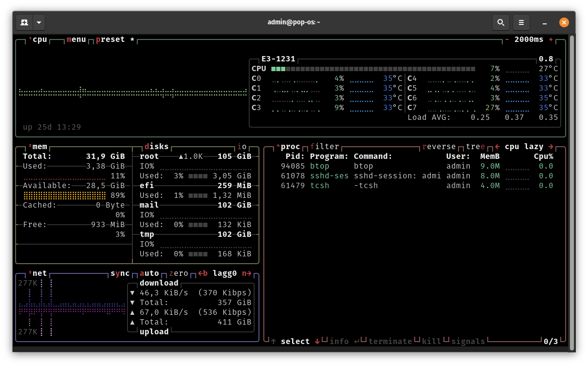588x366 pixels.
Task: Click the User: column header
Action: tap(459, 156)
